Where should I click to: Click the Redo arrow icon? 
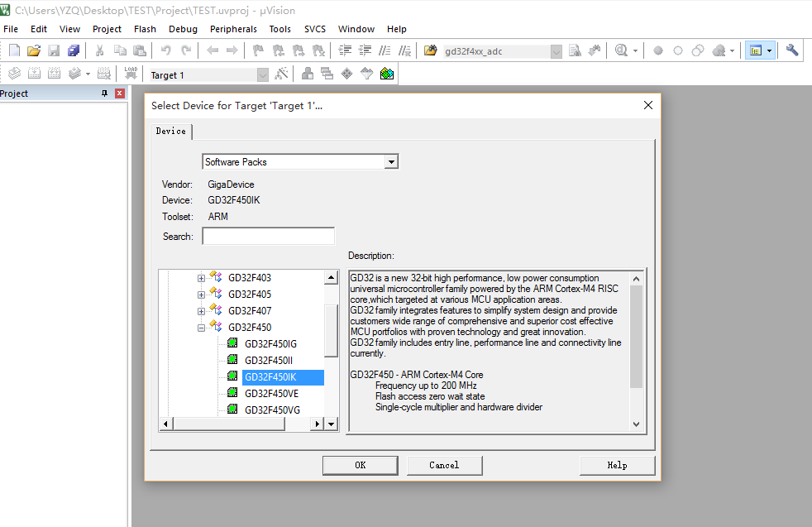(x=186, y=50)
